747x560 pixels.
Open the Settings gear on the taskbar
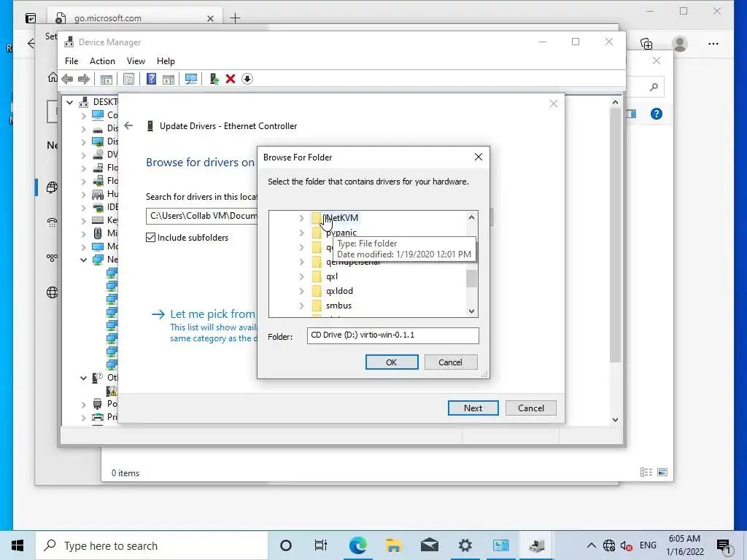pos(465,545)
